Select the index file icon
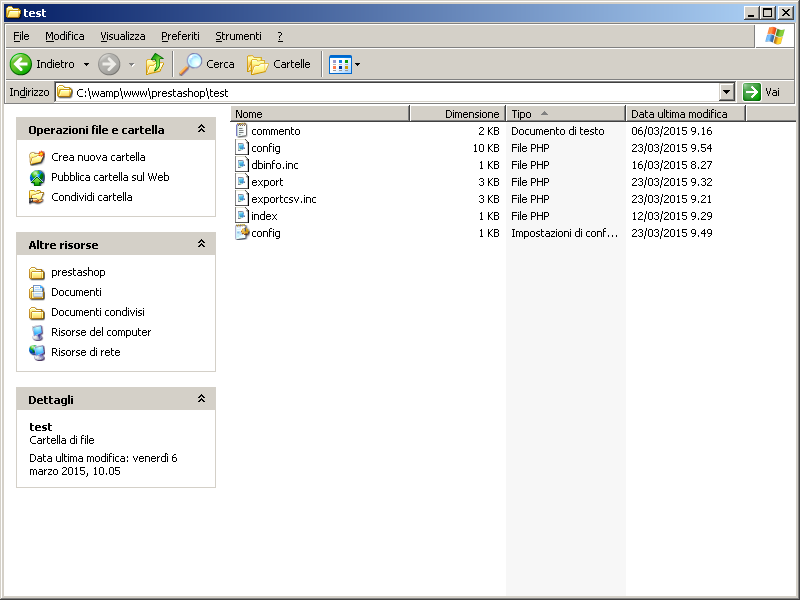Screen dimensions: 800x600 pyautogui.click(x=241, y=216)
